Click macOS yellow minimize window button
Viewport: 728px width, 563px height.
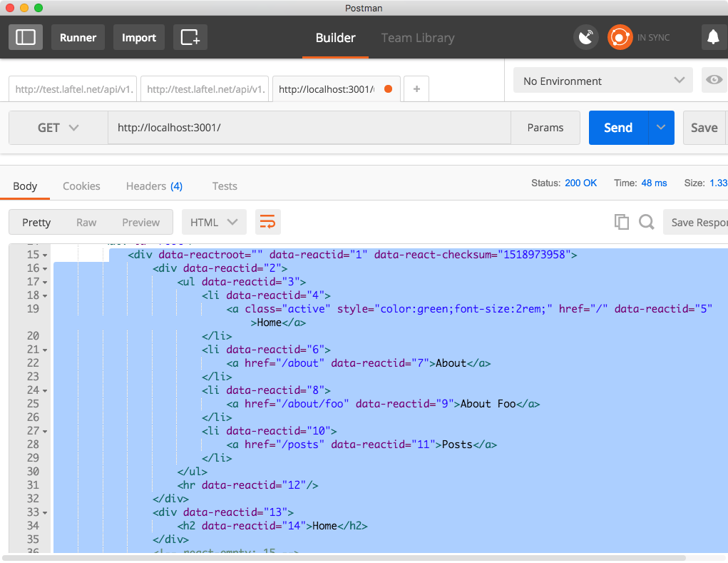tap(24, 8)
